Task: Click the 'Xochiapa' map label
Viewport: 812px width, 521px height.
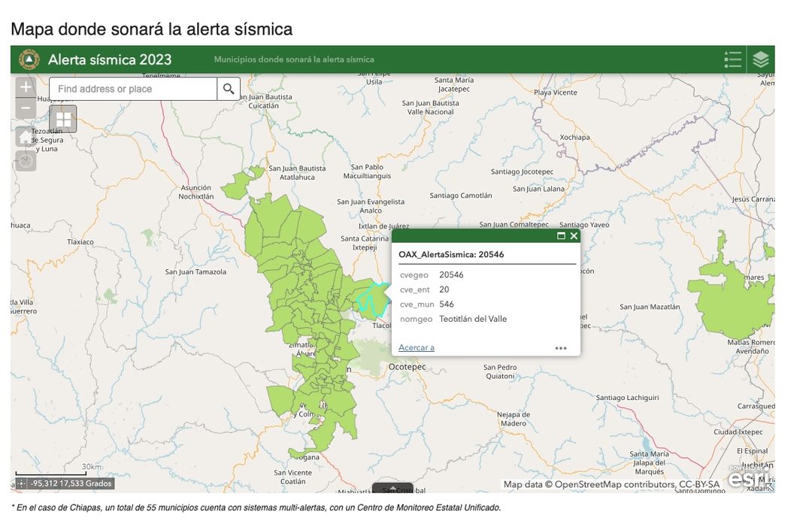Action: (575, 138)
